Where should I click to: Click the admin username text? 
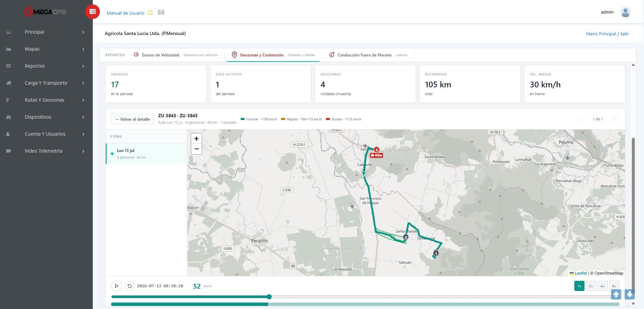point(607,12)
